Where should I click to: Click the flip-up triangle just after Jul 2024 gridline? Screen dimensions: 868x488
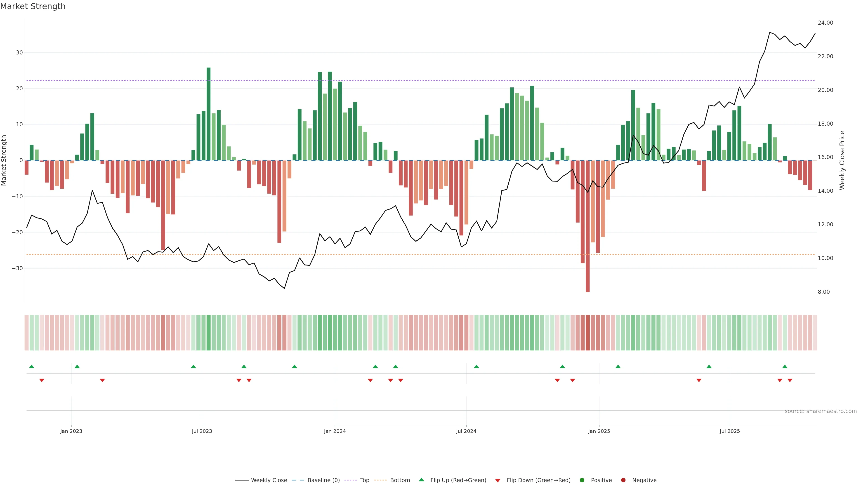pos(476,366)
